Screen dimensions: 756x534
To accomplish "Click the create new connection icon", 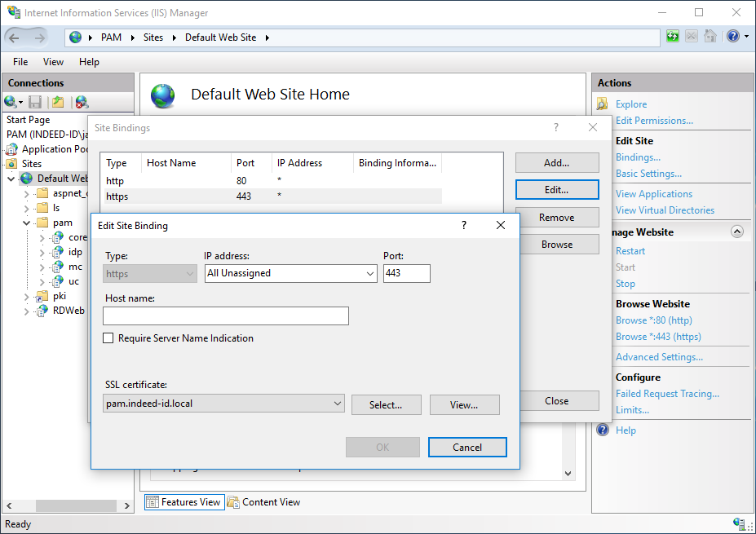I will point(11,102).
